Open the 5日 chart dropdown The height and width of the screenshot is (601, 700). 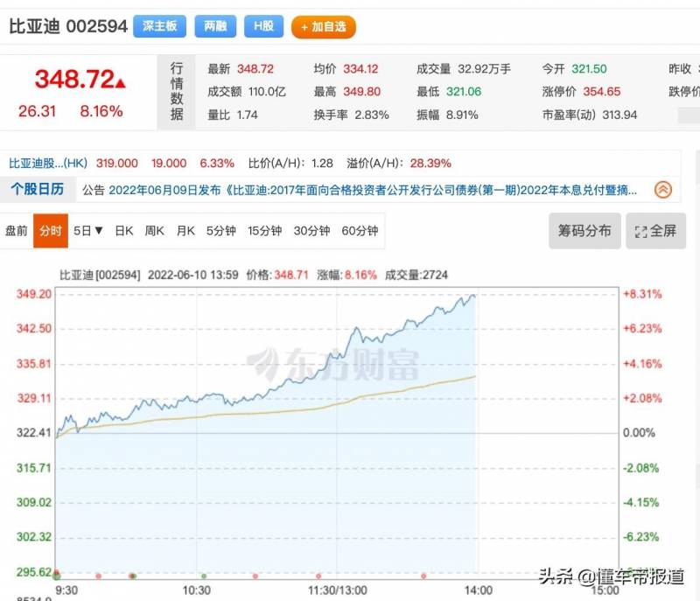click(x=88, y=231)
